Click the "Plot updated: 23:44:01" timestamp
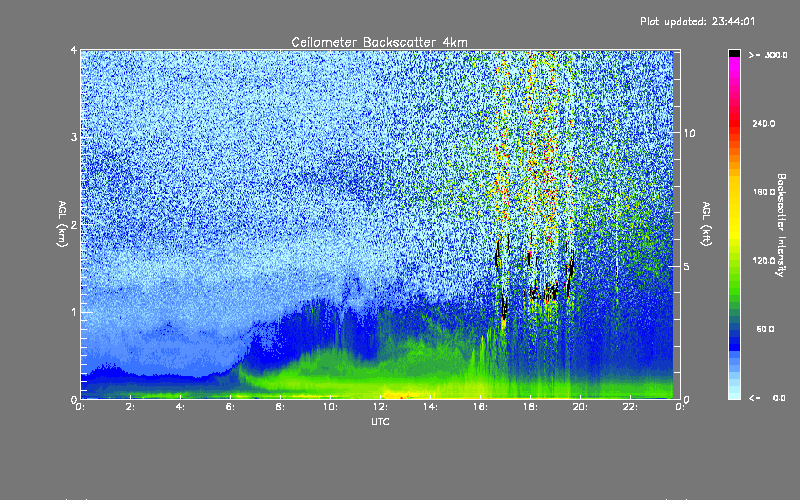This screenshot has height=500, width=800. 697,21
